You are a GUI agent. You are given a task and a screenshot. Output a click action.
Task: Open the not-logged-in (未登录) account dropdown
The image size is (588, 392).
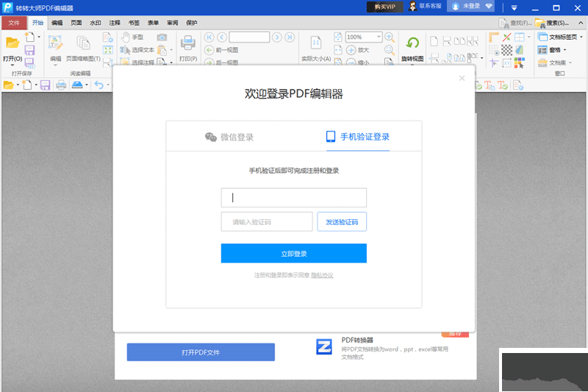tap(489, 7)
